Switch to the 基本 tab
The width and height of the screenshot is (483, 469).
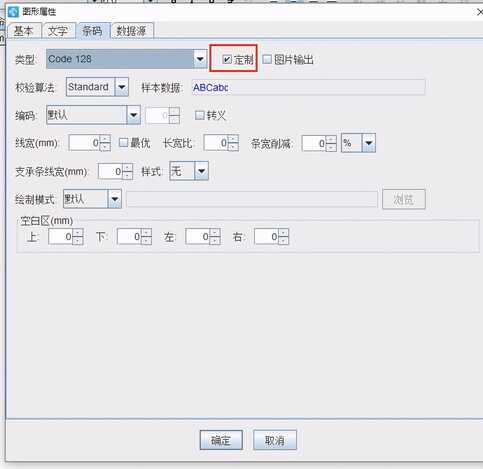24,31
